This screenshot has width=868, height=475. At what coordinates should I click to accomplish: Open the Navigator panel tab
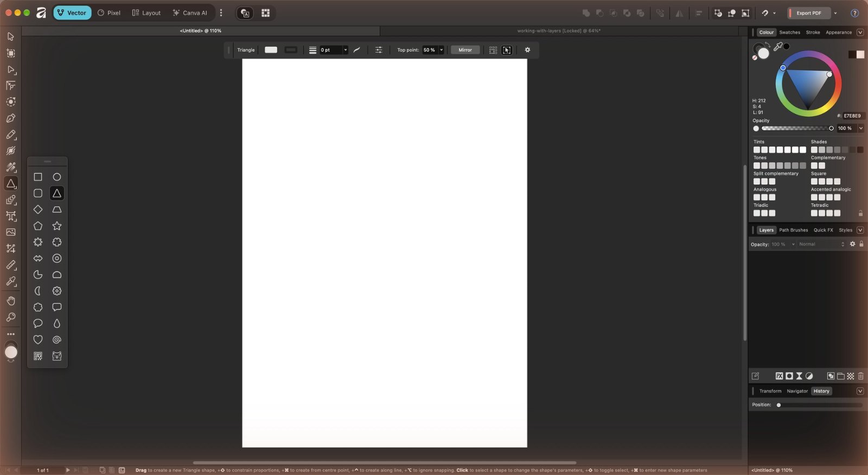[x=797, y=391]
